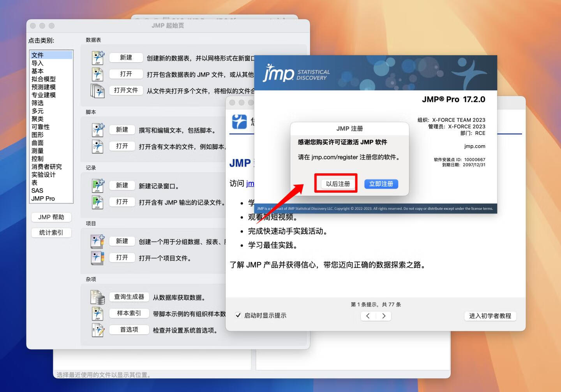
Task: Click 查询生成器 button
Action: [129, 297]
